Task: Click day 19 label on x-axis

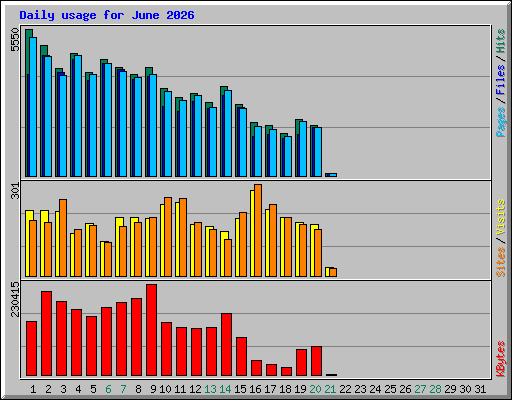Action: (300, 389)
